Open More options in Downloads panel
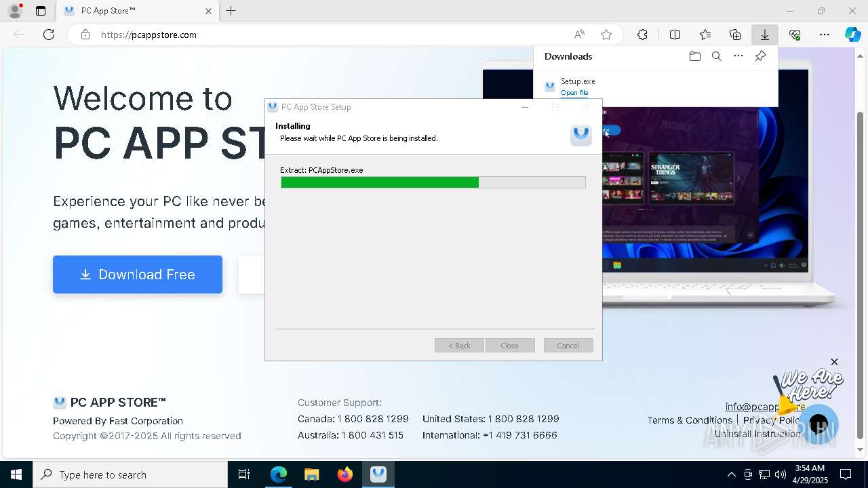Screen dimensions: 868x488 click(738, 56)
